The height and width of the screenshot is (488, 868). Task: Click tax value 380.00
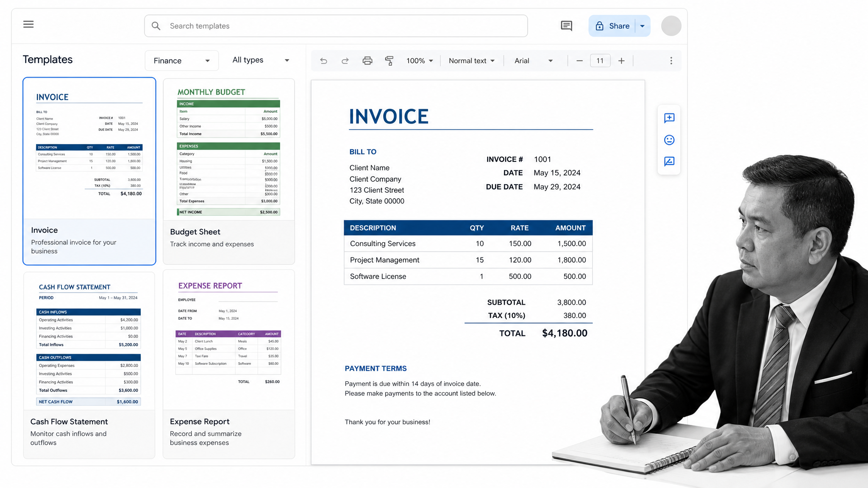point(574,316)
